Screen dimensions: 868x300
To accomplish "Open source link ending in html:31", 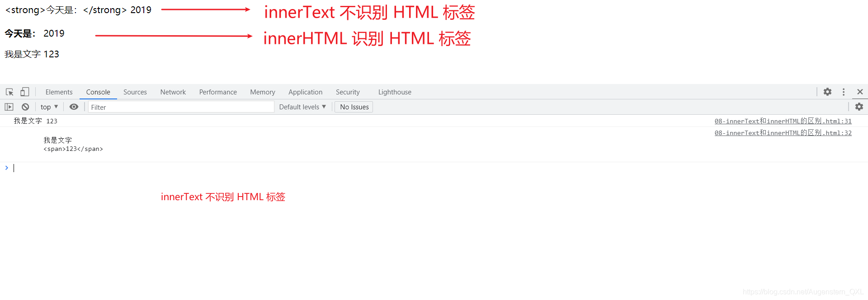I will (783, 121).
